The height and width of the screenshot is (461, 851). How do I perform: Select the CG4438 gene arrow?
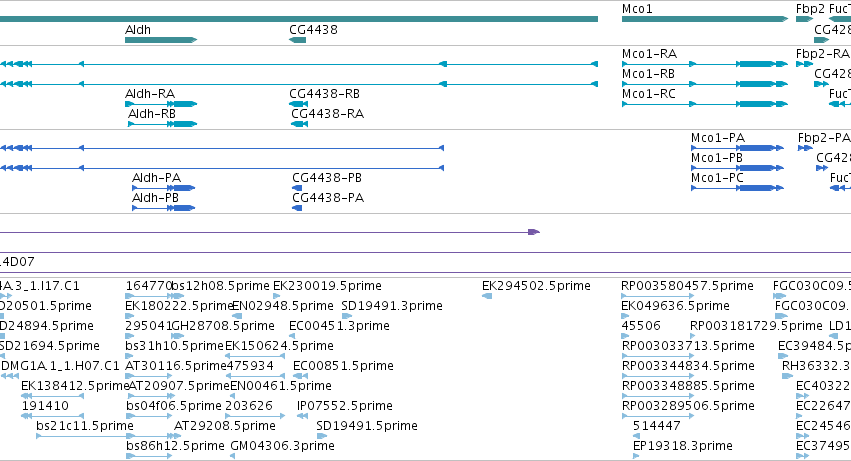click(297, 40)
